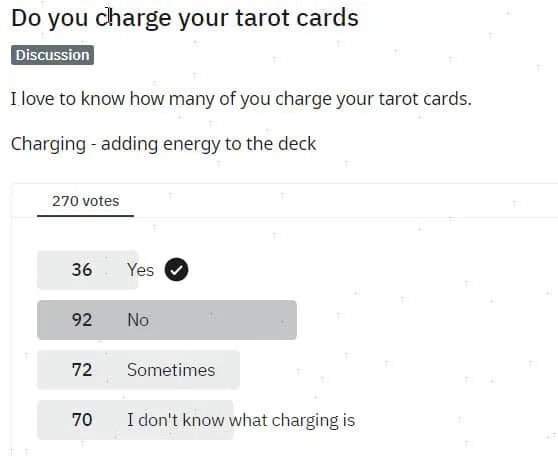Click the underline beneath 270 votes tab
The image size is (558, 456).
click(x=85, y=215)
